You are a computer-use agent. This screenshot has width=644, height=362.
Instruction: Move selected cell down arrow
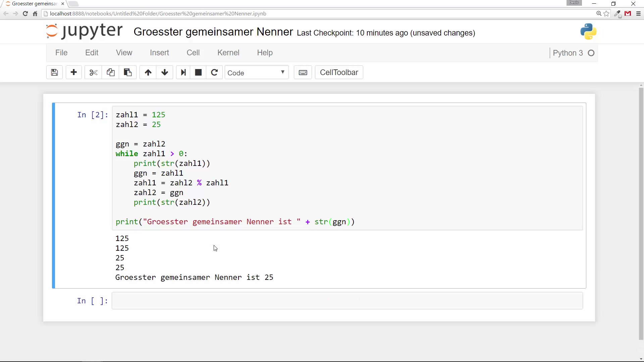tap(165, 72)
